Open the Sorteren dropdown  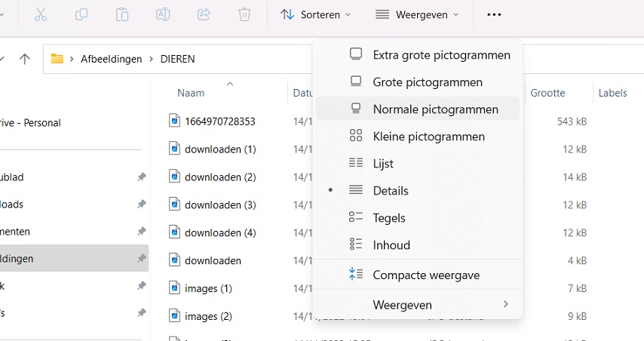pos(315,14)
